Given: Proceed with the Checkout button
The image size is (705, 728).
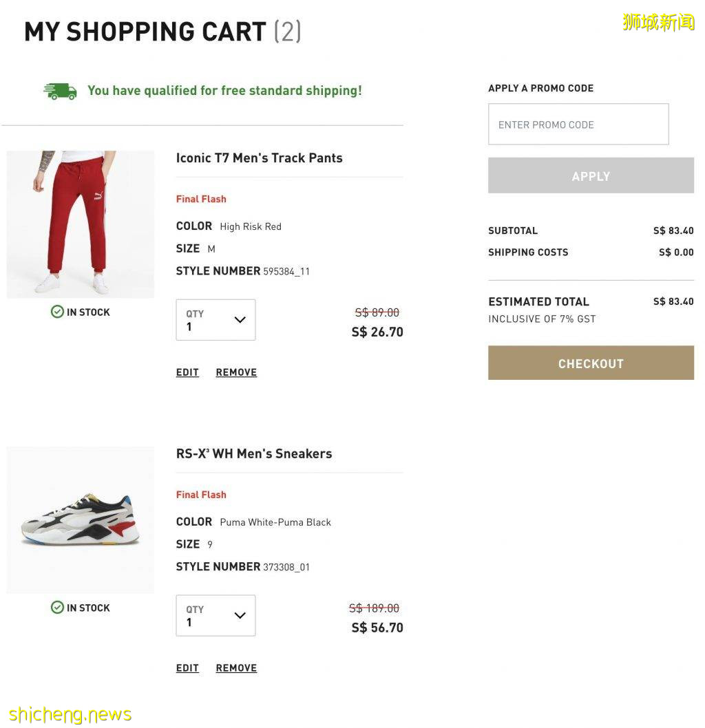Looking at the screenshot, I should pyautogui.click(x=591, y=363).
